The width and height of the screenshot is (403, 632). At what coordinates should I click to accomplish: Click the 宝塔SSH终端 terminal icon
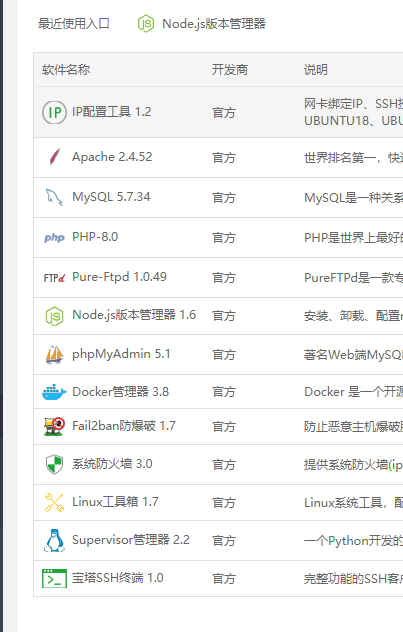pyautogui.click(x=54, y=578)
